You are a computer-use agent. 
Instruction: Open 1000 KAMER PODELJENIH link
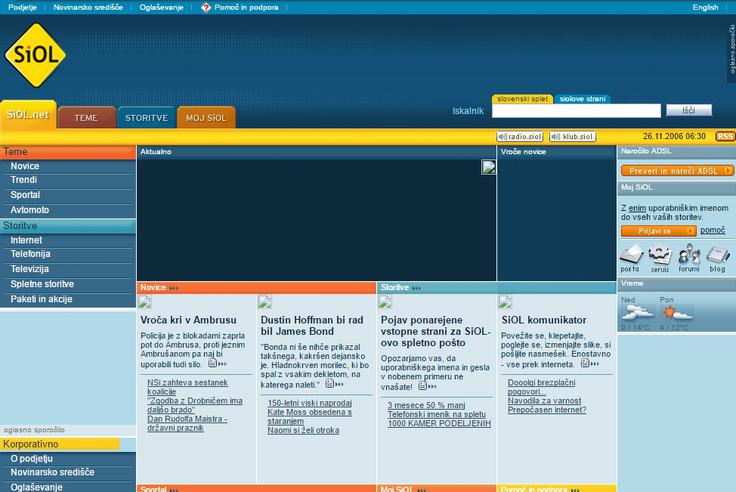439,423
